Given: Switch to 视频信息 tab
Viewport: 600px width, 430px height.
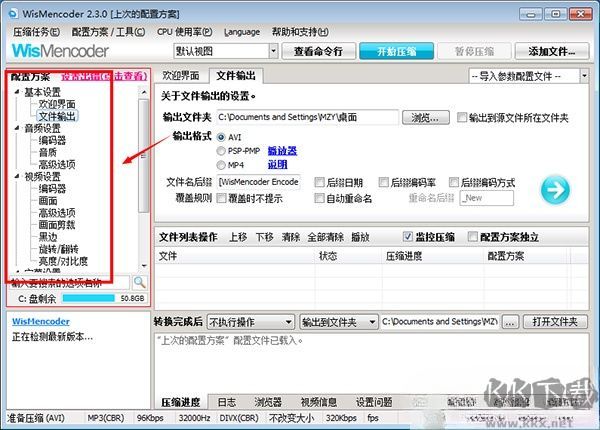Looking at the screenshot, I should 319,402.
